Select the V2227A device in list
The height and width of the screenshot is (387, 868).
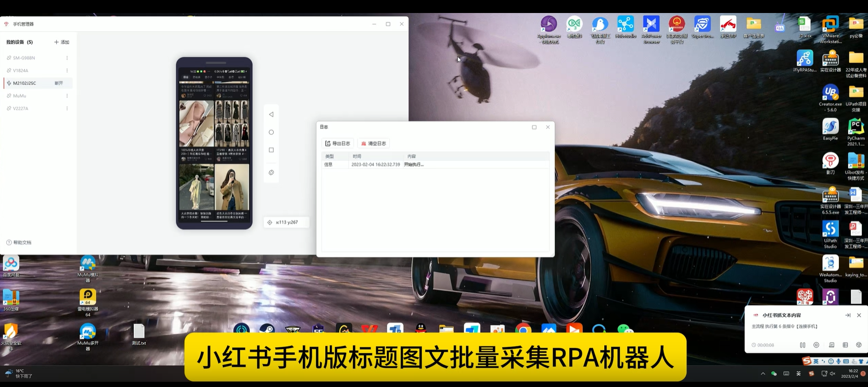coord(21,108)
